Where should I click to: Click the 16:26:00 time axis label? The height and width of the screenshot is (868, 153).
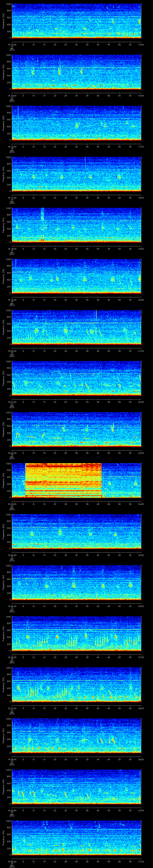pos(12,657)
